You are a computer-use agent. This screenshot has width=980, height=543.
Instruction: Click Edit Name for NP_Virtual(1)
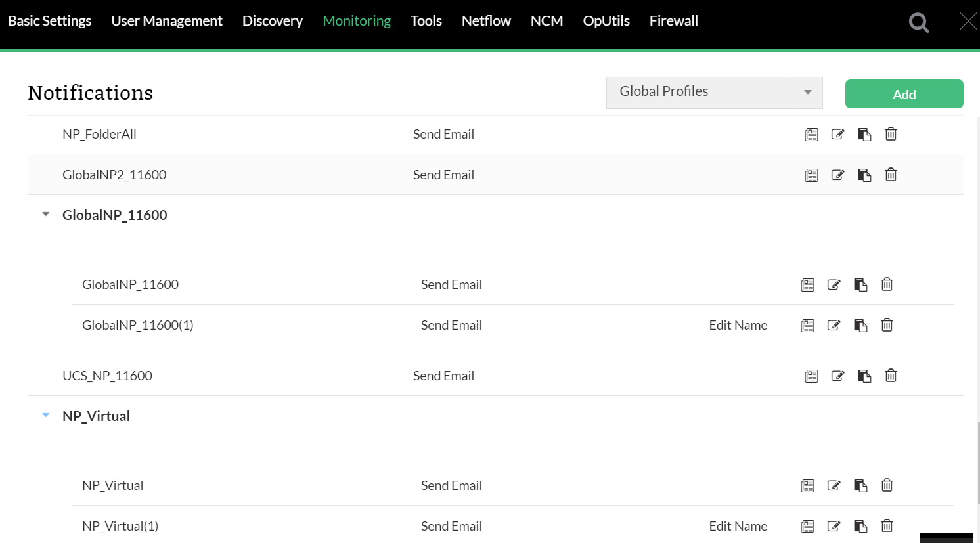[x=738, y=526]
